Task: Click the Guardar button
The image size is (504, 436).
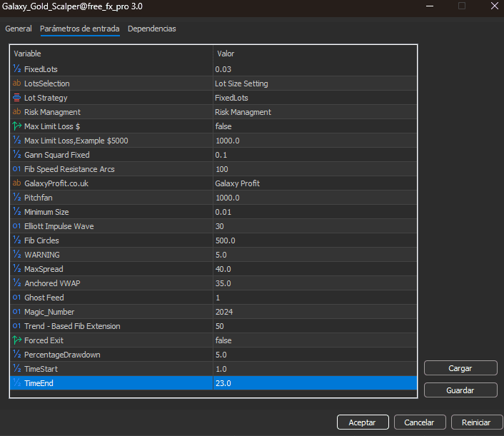Action: point(460,390)
